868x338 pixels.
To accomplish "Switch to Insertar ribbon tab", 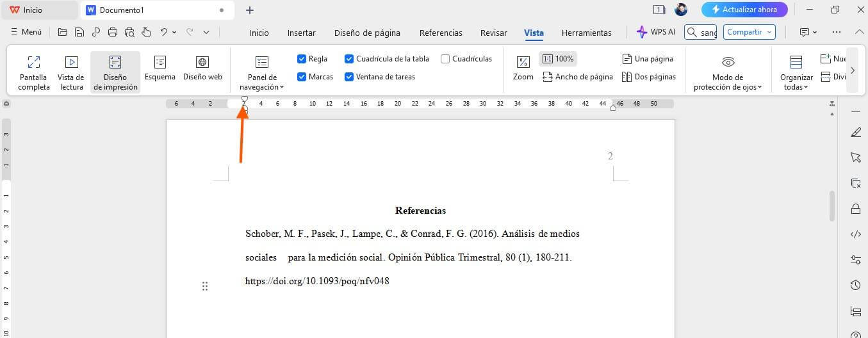I will (x=301, y=33).
